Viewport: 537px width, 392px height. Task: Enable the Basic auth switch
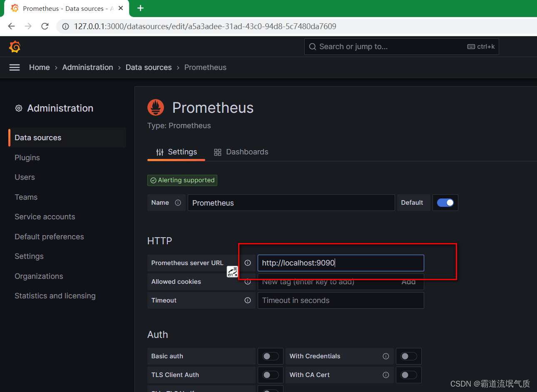271,356
